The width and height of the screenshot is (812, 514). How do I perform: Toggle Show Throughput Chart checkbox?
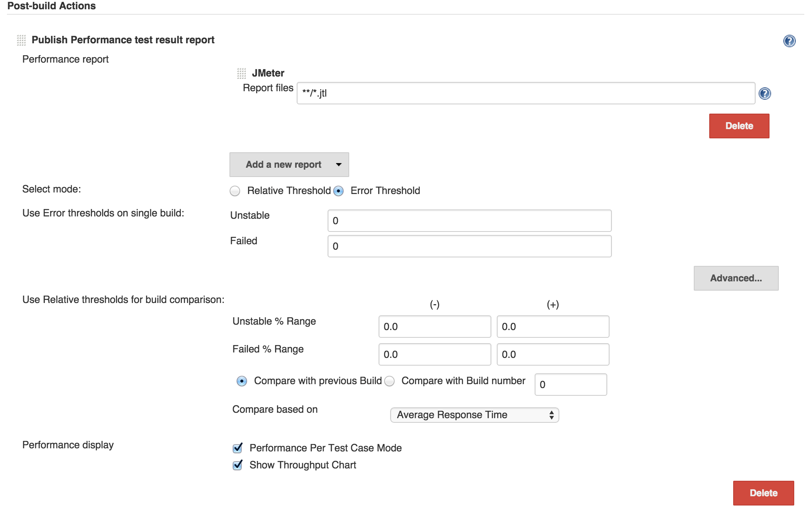tap(238, 465)
